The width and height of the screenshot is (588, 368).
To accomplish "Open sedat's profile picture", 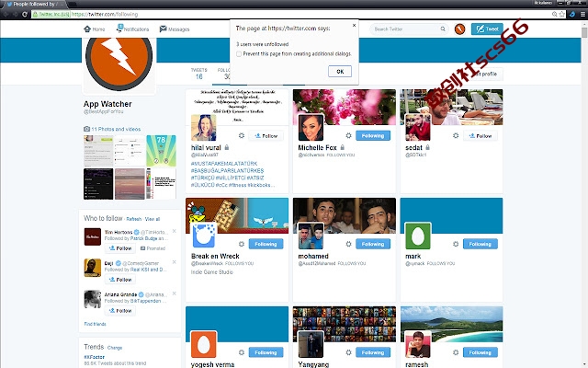I will 418,128.
